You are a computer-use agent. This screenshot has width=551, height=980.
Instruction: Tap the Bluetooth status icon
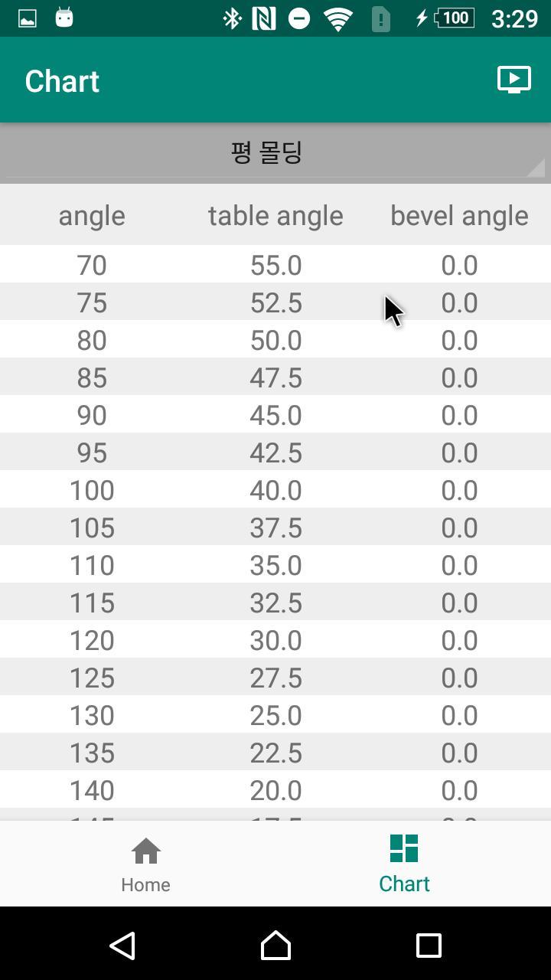[231, 18]
